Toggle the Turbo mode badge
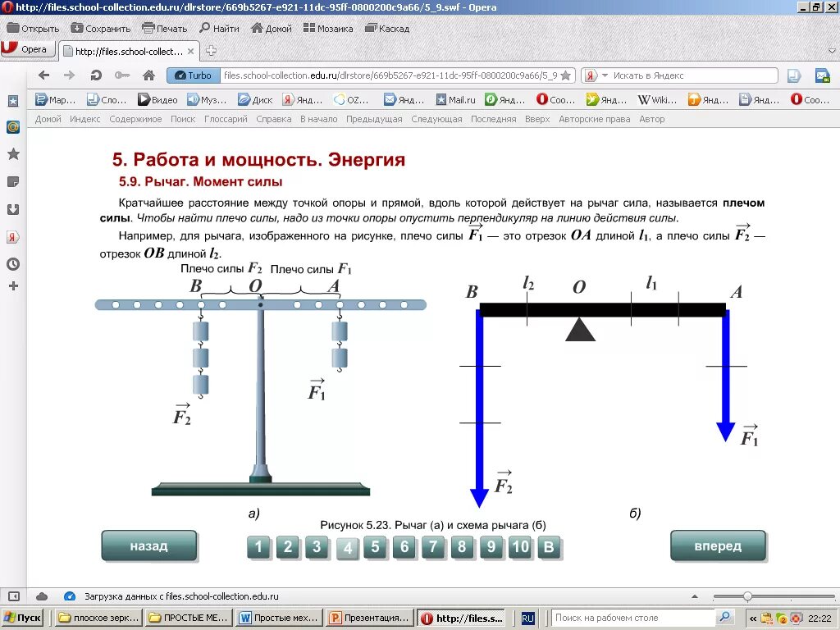This screenshot has height=630, width=840. click(194, 75)
